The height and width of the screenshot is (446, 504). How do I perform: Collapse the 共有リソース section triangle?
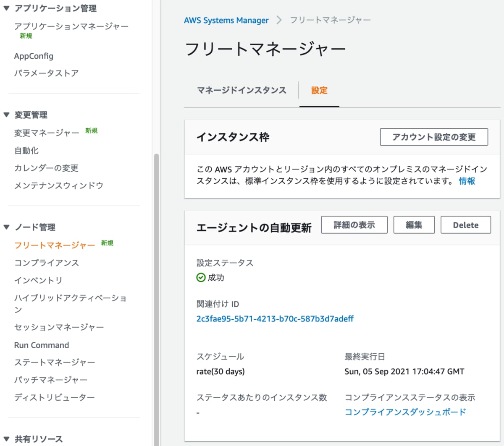6,439
